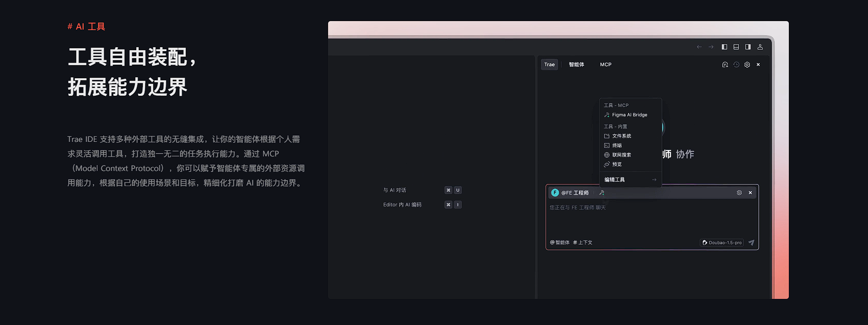Image resolution: width=868 pixels, height=325 pixels.
Task: Switch to the MCP tab
Action: click(x=606, y=65)
